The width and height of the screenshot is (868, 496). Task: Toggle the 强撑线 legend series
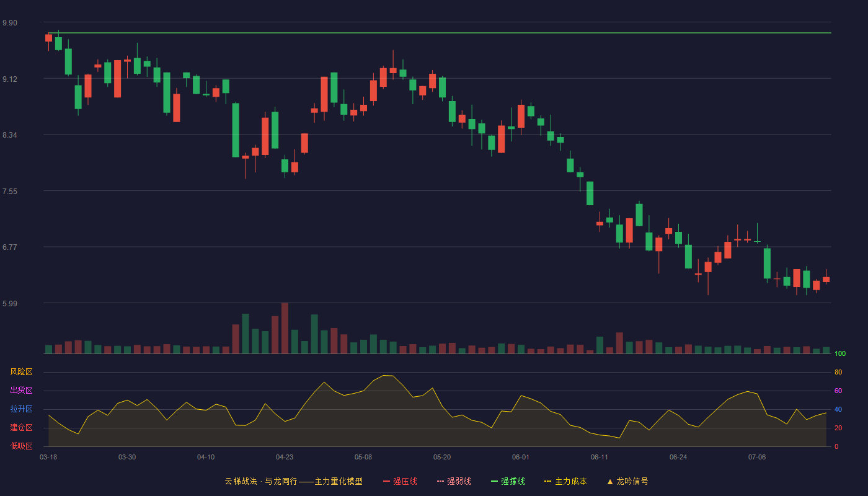508,481
